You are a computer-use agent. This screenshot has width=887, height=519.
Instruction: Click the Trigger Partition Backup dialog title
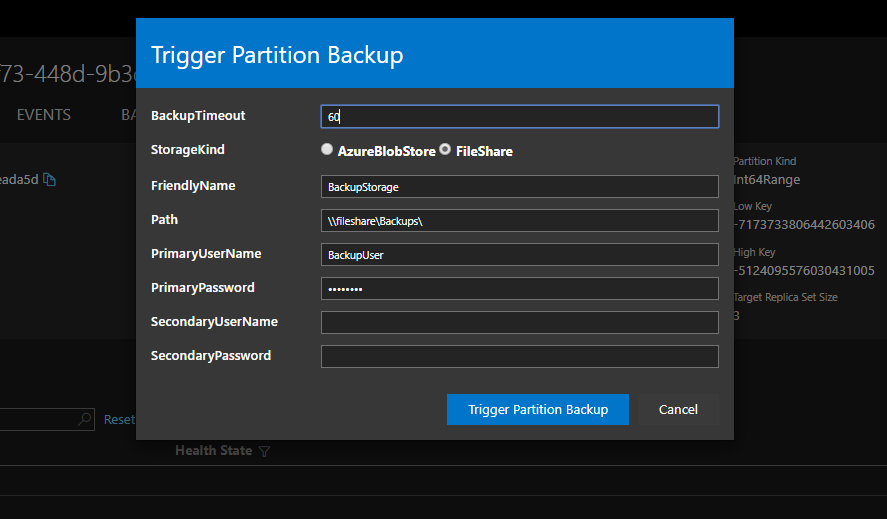(x=277, y=54)
